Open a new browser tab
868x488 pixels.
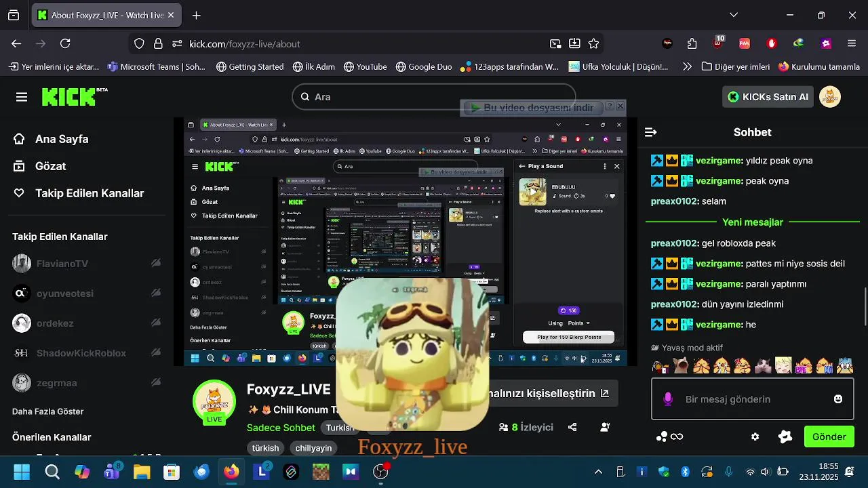[x=196, y=15]
